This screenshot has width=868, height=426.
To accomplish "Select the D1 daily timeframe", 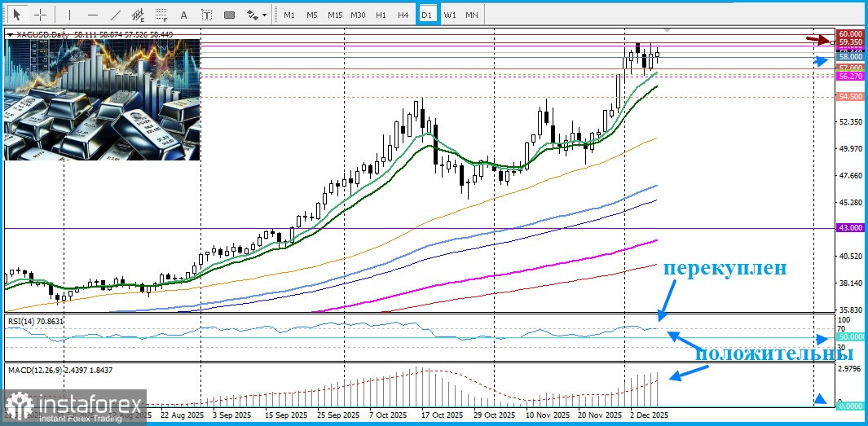I will (427, 15).
